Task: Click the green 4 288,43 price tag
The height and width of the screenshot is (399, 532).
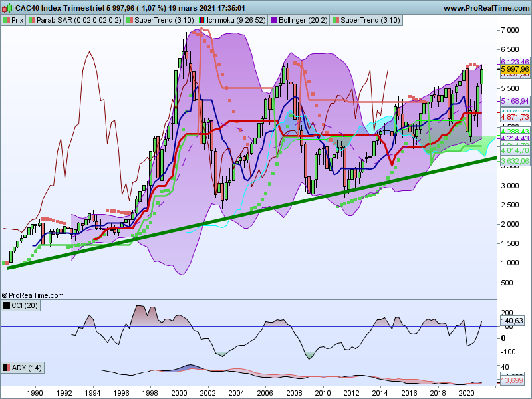Action: click(515, 131)
